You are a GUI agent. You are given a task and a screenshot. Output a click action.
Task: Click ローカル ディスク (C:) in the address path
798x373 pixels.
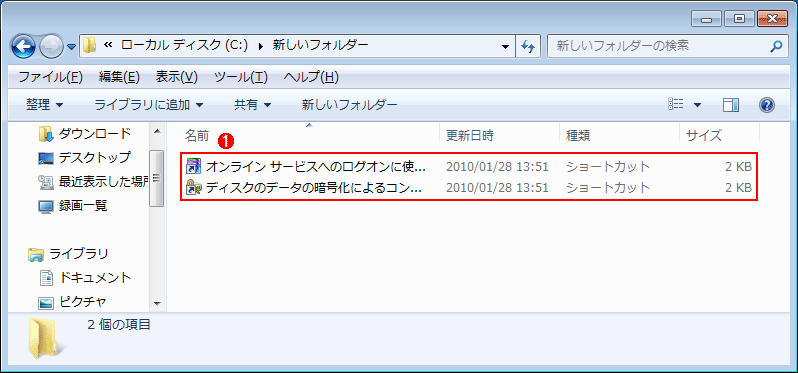point(184,46)
